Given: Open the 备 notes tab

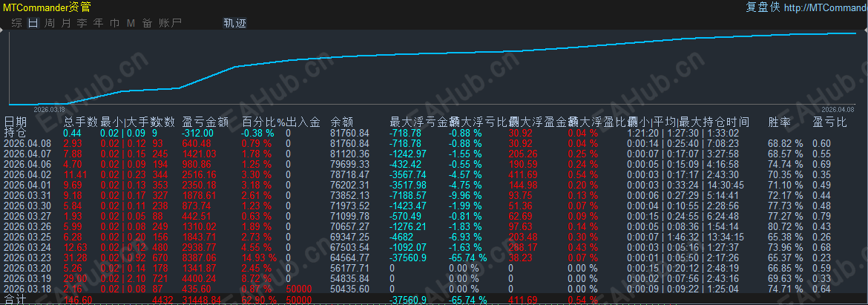Looking at the screenshot, I should pyautogui.click(x=147, y=23).
